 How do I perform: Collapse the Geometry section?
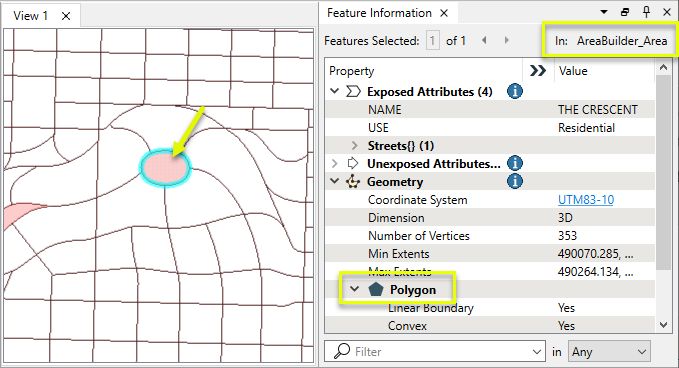[334, 181]
